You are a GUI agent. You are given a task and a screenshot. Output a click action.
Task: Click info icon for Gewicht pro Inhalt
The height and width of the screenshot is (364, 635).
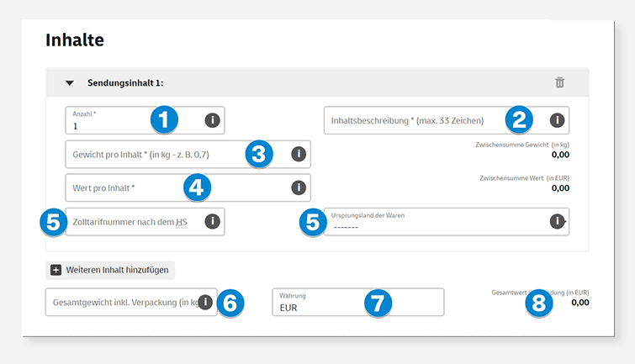pos(298,154)
